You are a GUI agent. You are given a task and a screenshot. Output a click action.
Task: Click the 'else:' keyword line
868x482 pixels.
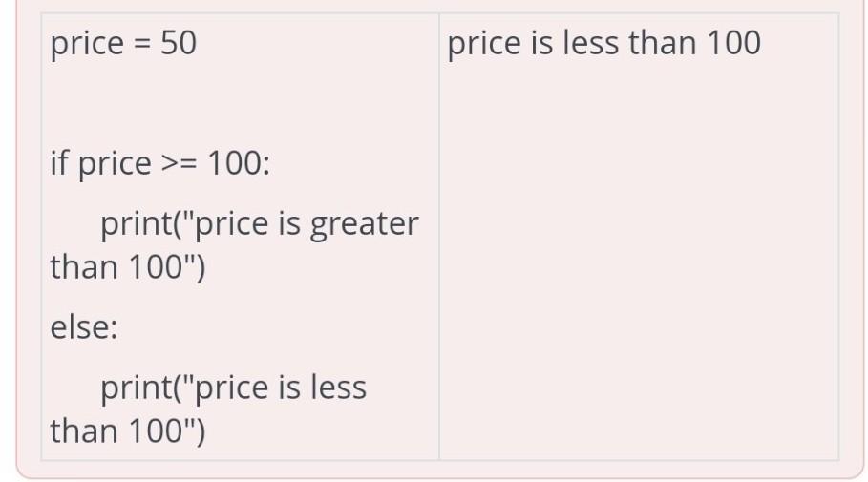pos(84,326)
